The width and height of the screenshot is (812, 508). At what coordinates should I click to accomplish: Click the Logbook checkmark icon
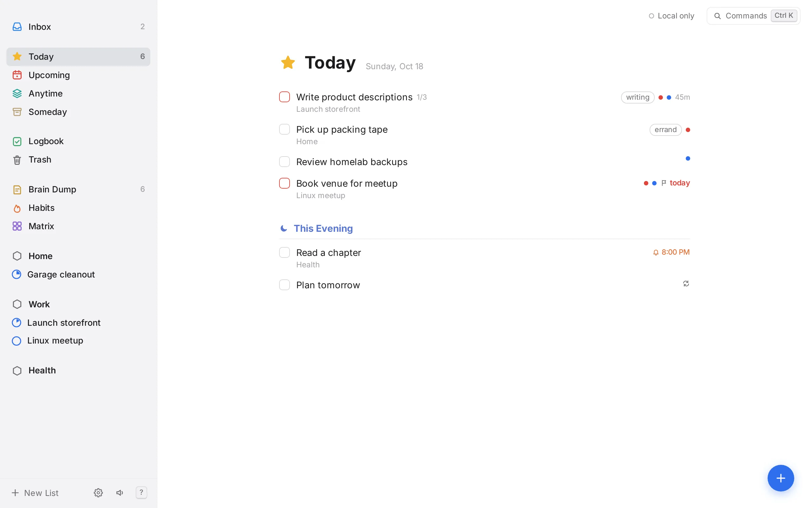tap(17, 142)
